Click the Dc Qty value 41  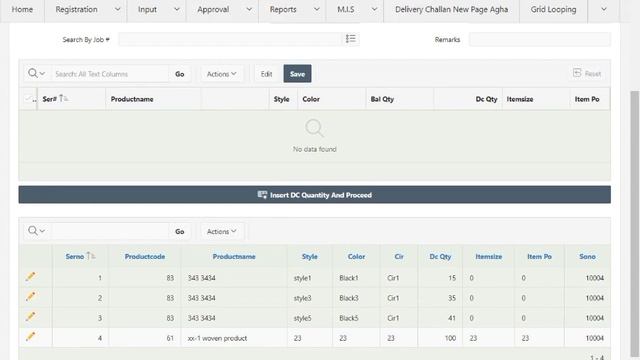(451, 318)
